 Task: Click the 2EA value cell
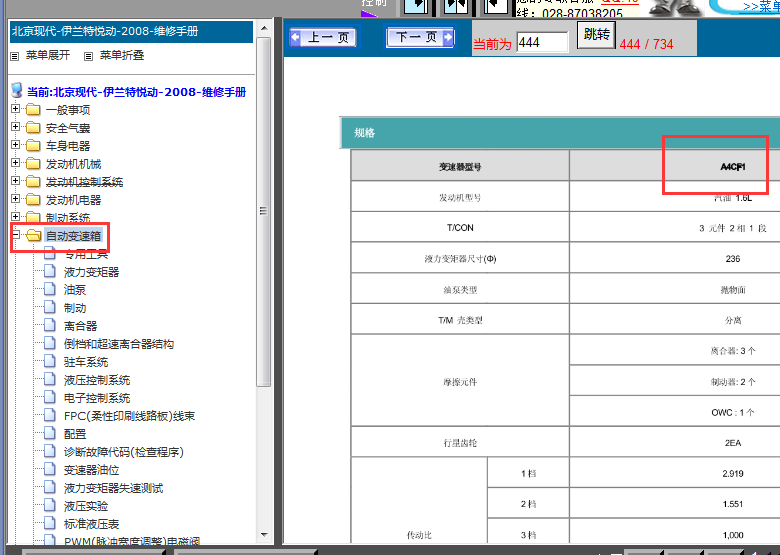coord(732,443)
